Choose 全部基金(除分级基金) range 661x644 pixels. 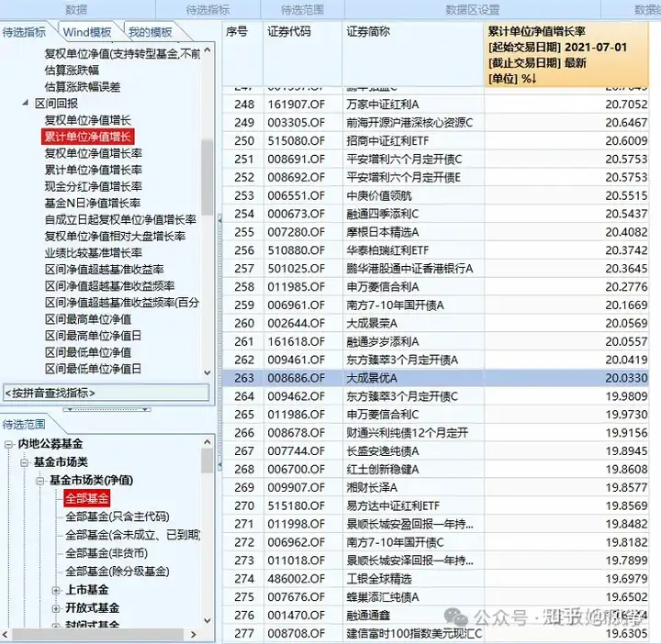pos(118,572)
